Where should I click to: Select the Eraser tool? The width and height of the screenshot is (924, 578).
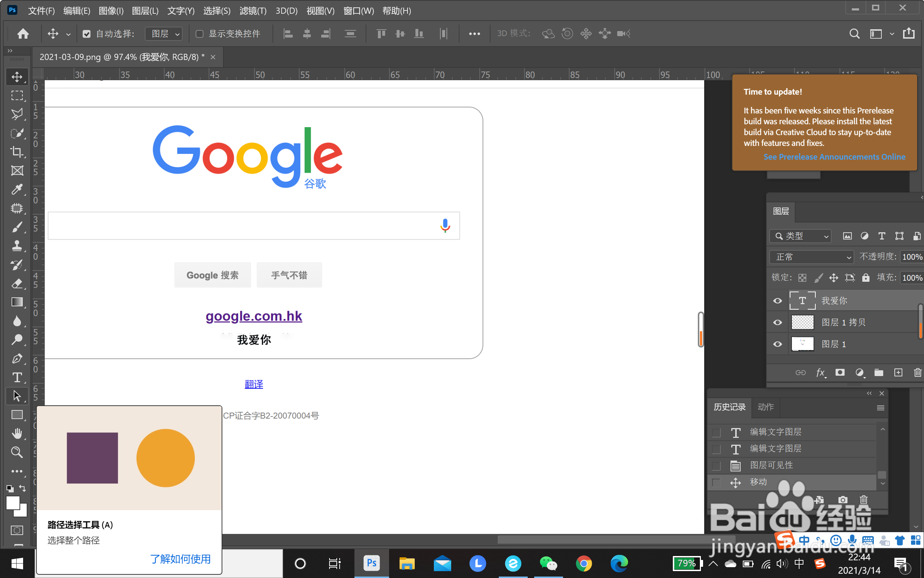tap(17, 283)
